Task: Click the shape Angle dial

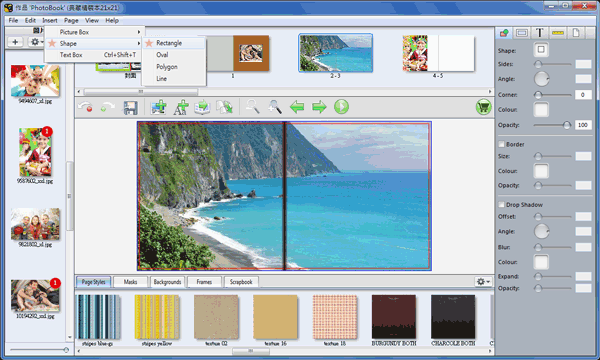Action: pos(541,79)
